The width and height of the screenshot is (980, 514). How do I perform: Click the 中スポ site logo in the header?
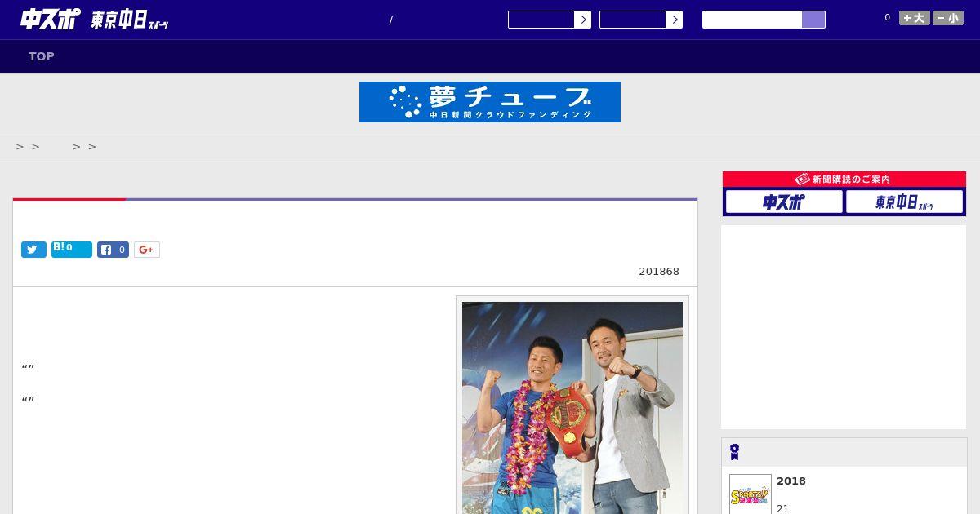coord(50,20)
